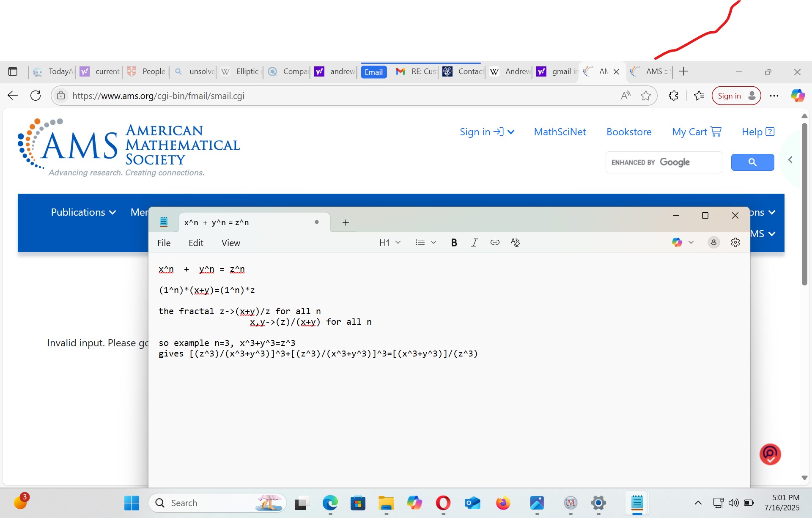The height and width of the screenshot is (518, 812).
Task: Click the Read aloud icon in address bar
Action: [625, 96]
